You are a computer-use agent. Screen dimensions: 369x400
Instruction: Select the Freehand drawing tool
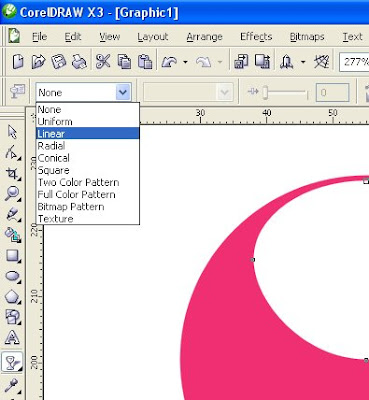[x=13, y=214]
